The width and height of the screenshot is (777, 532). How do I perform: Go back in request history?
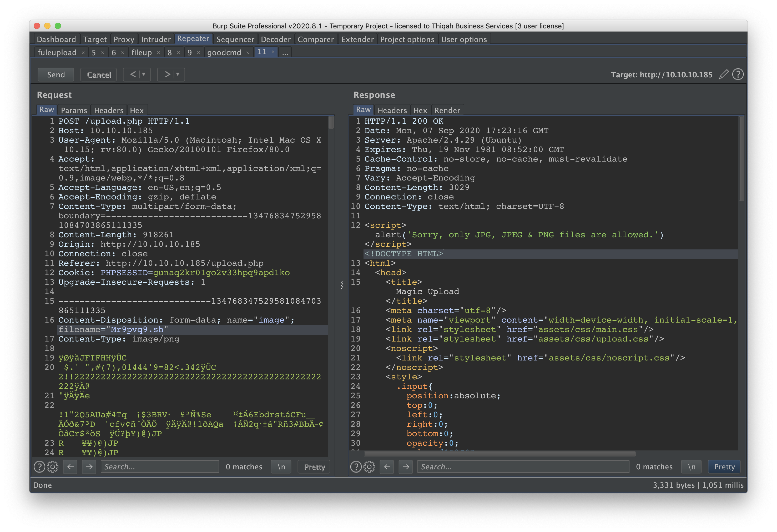133,74
